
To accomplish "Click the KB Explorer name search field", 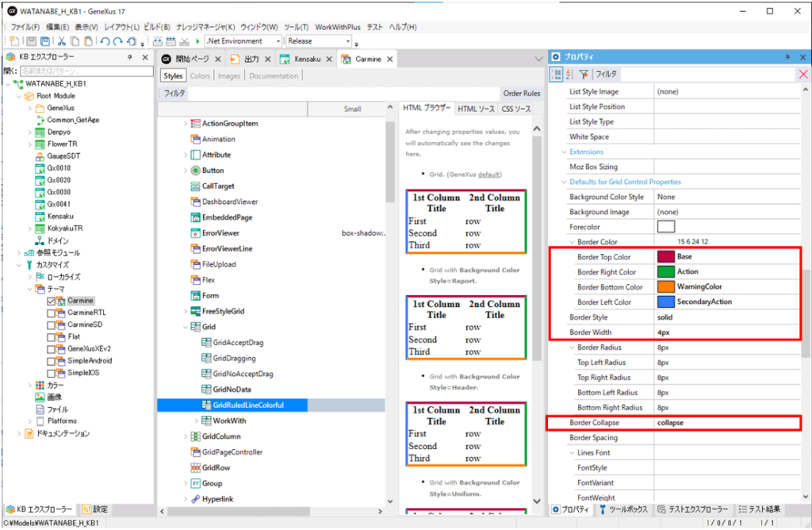I will pos(86,71).
